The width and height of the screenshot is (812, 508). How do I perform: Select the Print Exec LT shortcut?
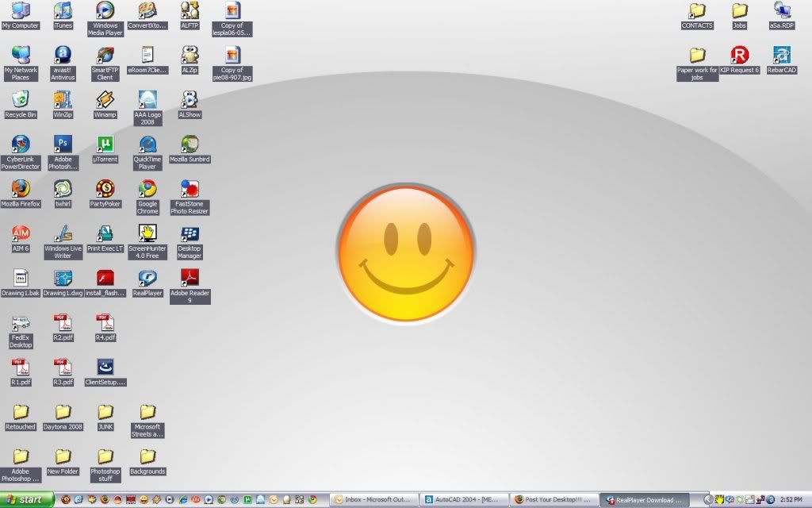tap(105, 238)
